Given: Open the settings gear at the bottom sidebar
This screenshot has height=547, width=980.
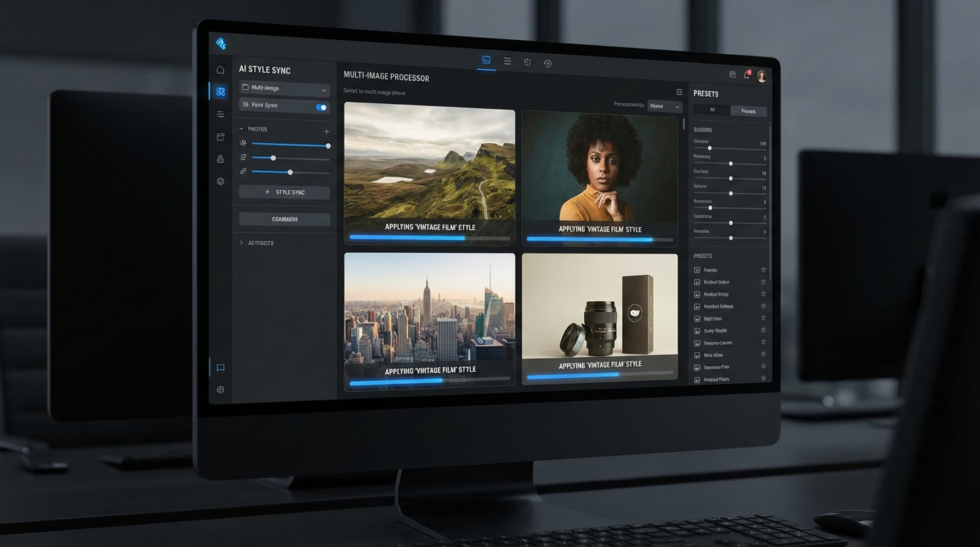Looking at the screenshot, I should (220, 390).
